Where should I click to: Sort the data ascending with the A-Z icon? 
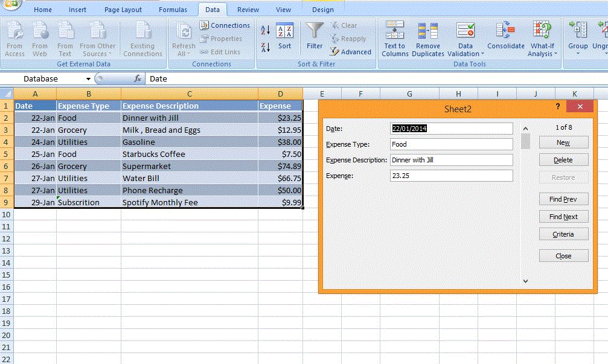click(266, 29)
